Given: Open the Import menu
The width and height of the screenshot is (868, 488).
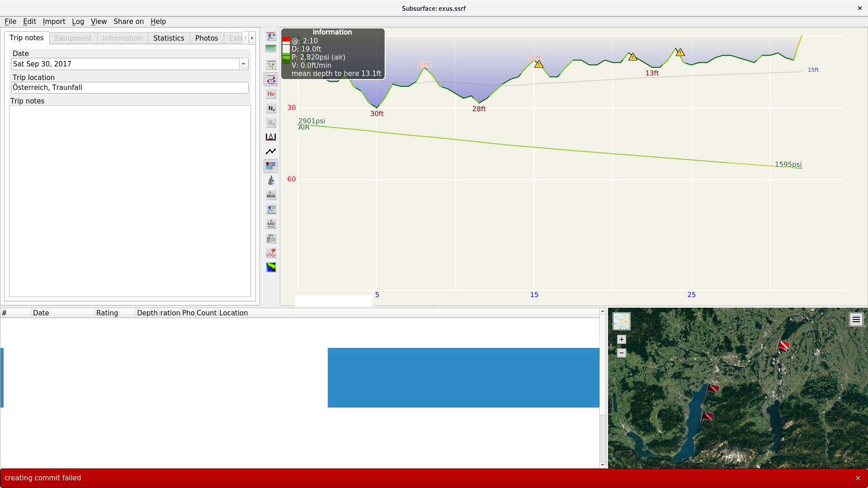Looking at the screenshot, I should click(54, 21).
